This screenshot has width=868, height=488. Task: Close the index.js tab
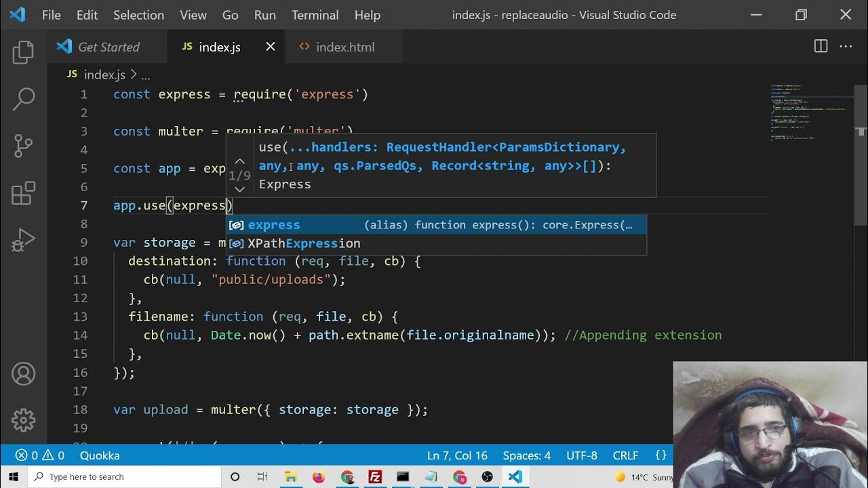point(271,47)
